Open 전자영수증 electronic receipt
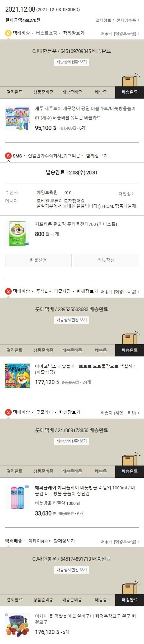 click(x=128, y=20)
